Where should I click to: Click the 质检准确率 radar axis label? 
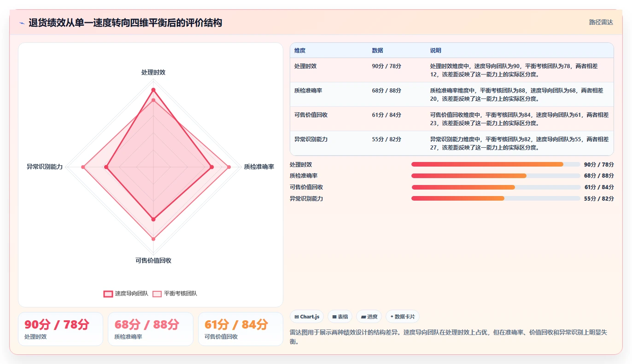[259, 167]
